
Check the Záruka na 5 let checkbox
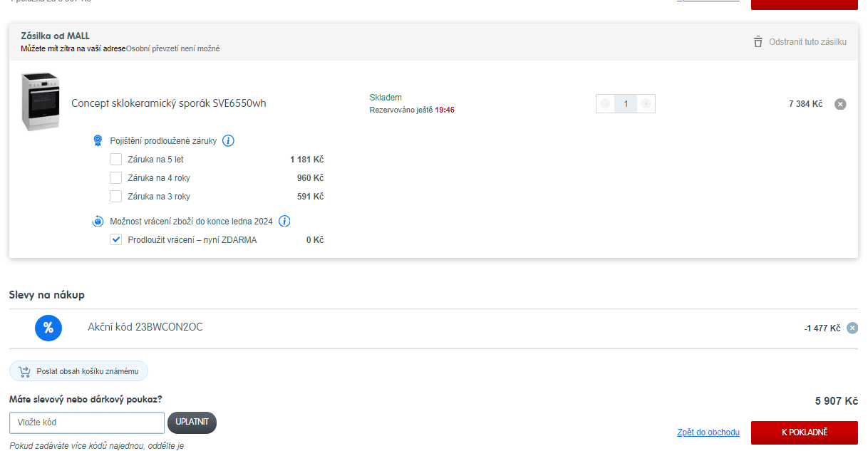coord(115,159)
